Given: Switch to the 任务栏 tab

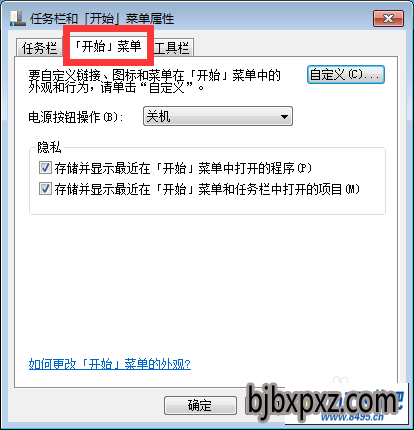Looking at the screenshot, I should (39, 48).
